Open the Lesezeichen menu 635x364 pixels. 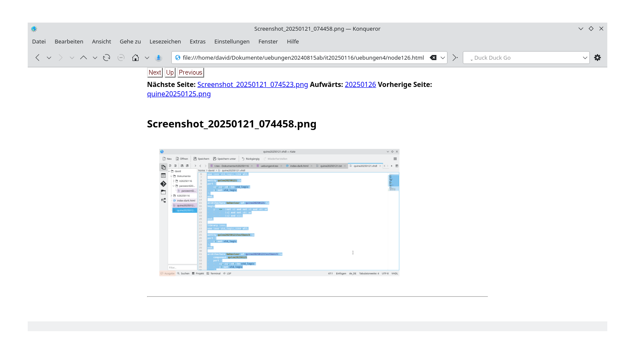pyautogui.click(x=165, y=41)
